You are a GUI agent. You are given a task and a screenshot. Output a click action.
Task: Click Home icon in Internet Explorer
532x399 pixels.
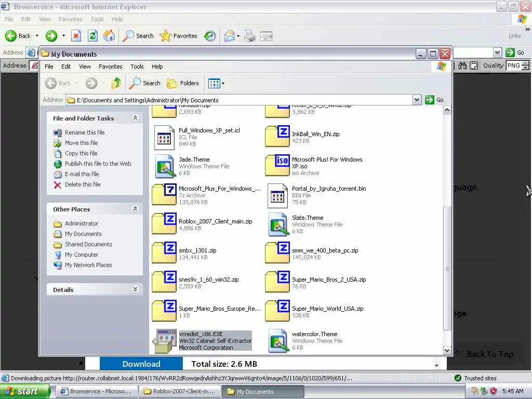(x=109, y=36)
